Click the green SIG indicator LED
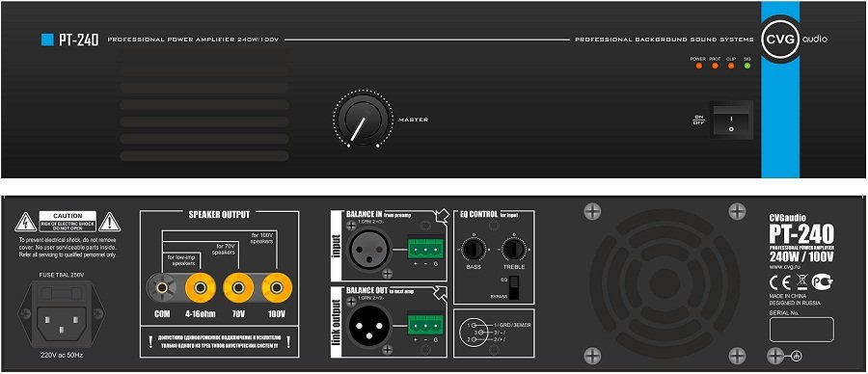This screenshot has width=868, height=374. tap(746, 66)
